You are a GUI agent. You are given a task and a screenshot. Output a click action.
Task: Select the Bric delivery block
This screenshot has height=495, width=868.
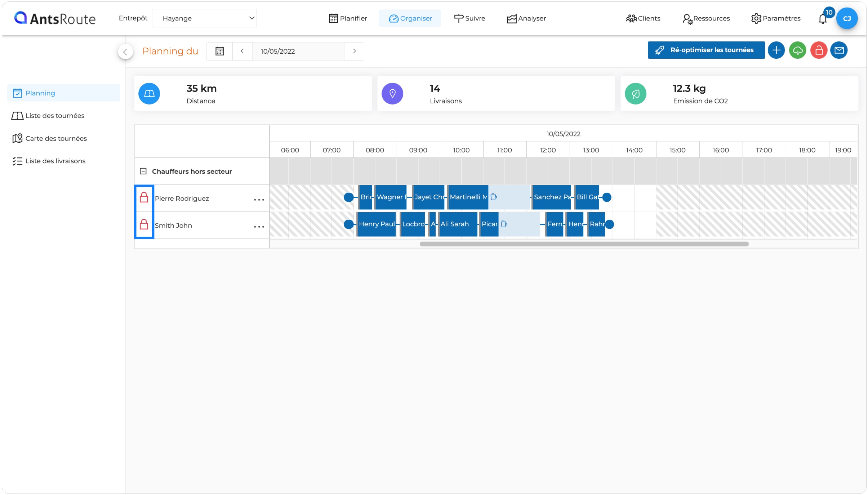pos(366,197)
